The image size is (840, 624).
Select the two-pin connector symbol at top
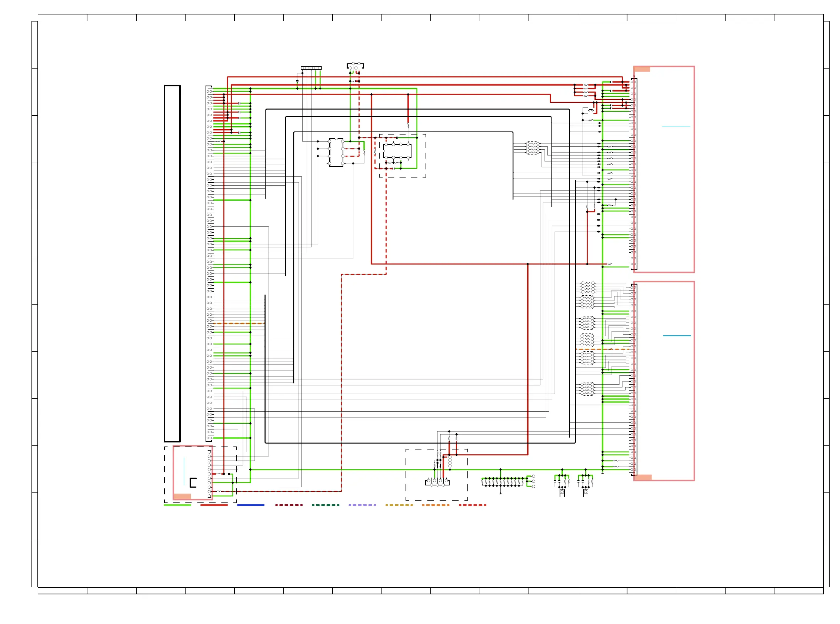coord(355,67)
